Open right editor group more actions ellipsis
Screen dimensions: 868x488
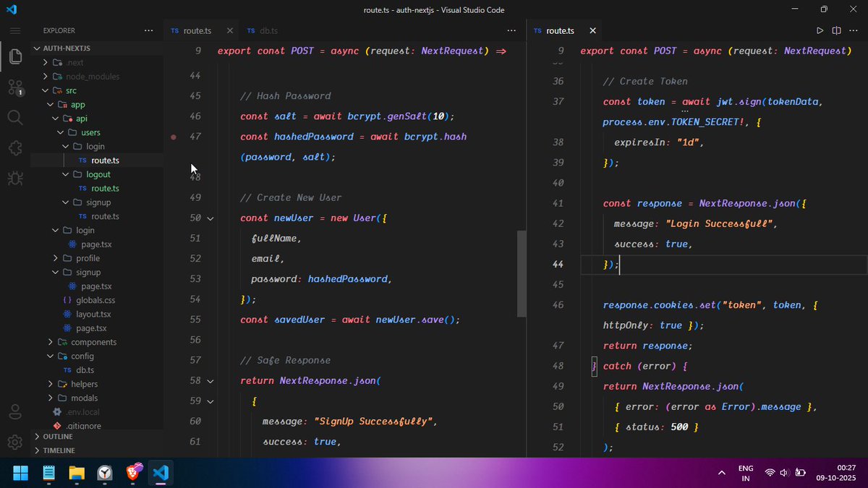(x=854, y=31)
